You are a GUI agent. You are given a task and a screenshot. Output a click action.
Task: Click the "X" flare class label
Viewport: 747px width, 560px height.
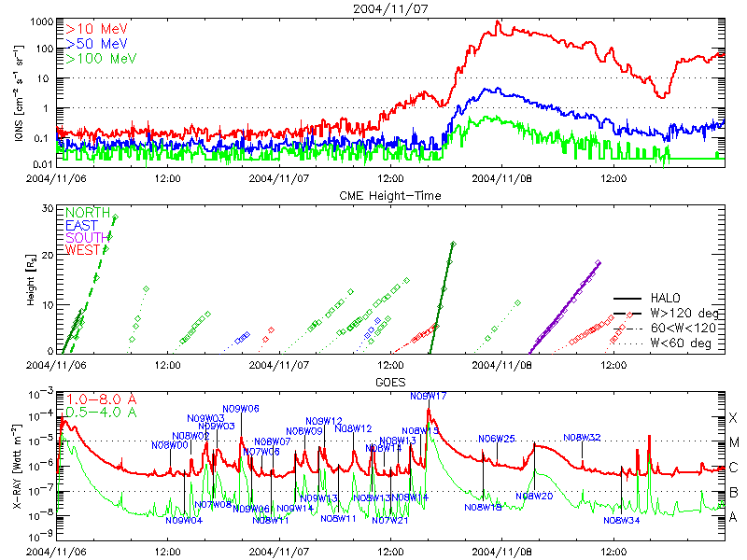pos(733,418)
